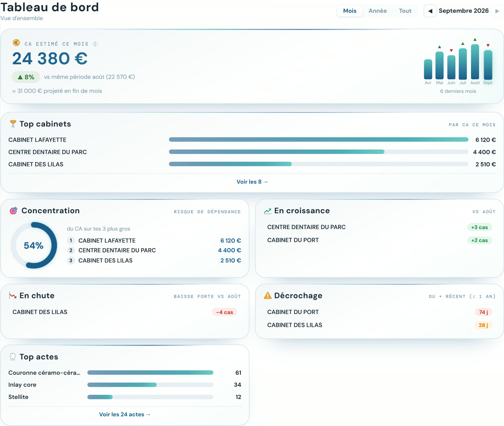Switch to the Année period tab
The height and width of the screenshot is (426, 504).
(x=378, y=11)
